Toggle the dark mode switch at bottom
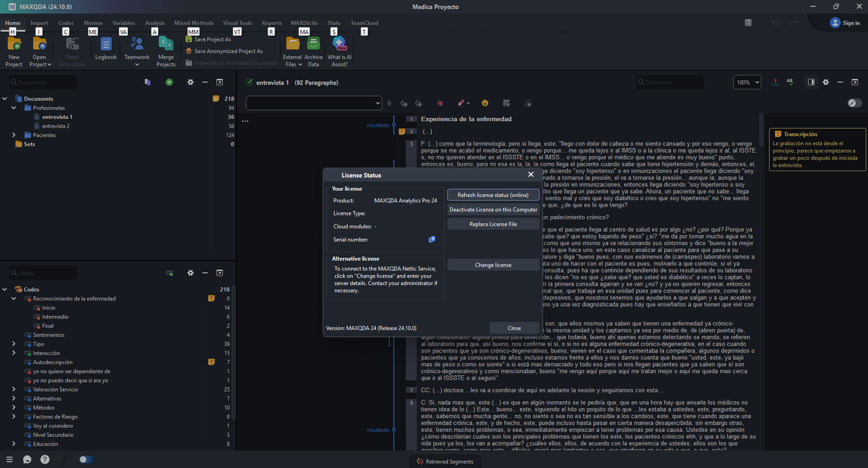The image size is (868, 468). (x=86, y=459)
